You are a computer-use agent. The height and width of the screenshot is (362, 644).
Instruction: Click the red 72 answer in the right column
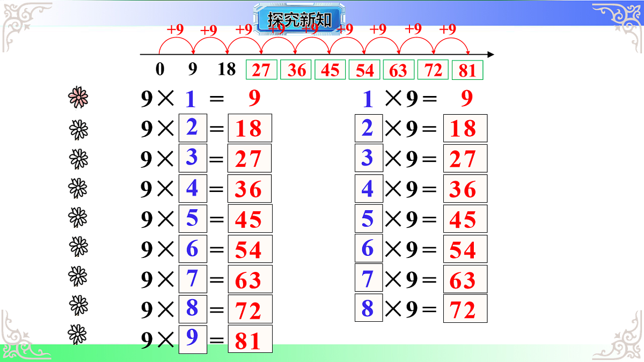pos(465,308)
